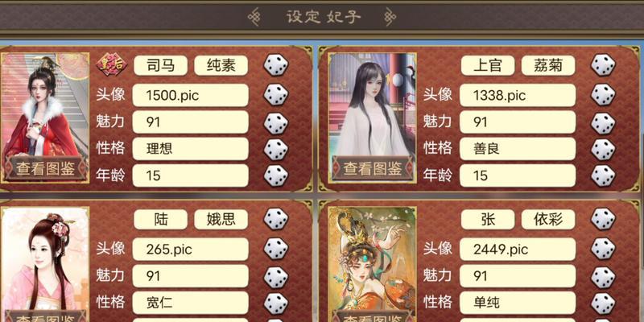
Task: Edit the personality field 理想
Action: pos(191,149)
